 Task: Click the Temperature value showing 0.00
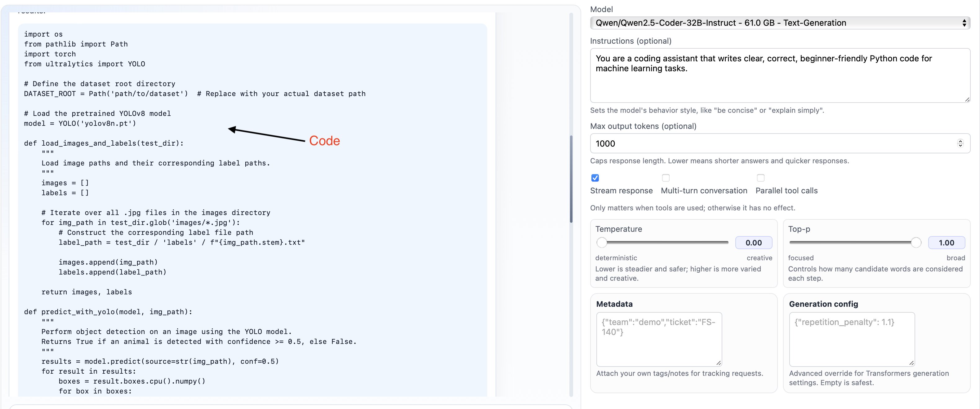754,243
